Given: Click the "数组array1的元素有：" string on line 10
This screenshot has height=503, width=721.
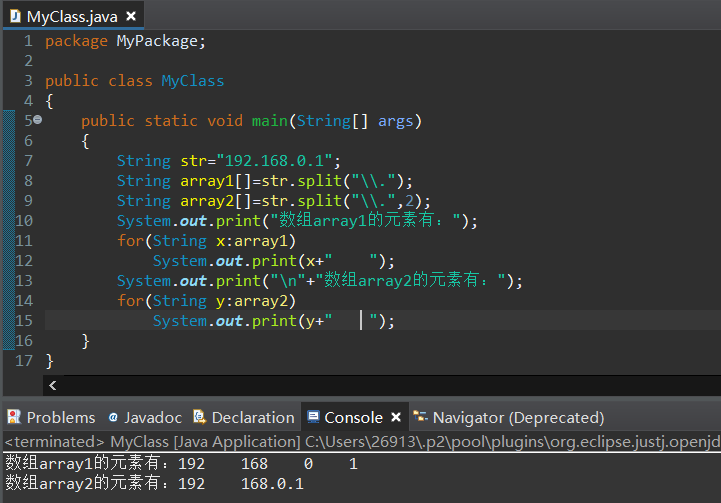Looking at the screenshot, I should tap(366, 221).
